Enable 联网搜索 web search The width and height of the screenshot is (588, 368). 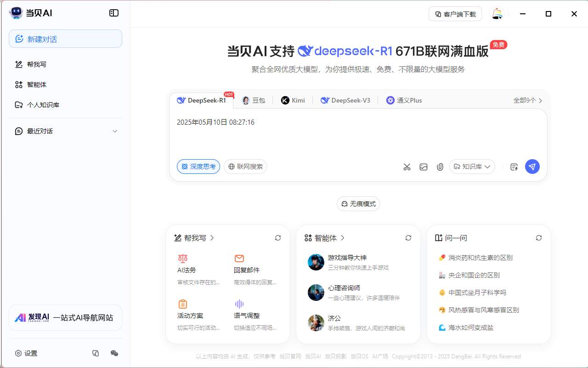coord(245,167)
